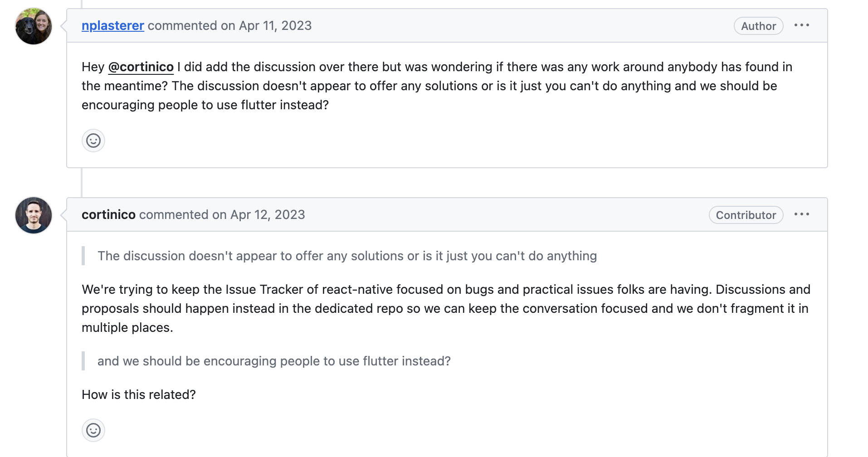Add reaction to cortinico's comment
Image resolution: width=868 pixels, height=457 pixels.
click(x=93, y=430)
